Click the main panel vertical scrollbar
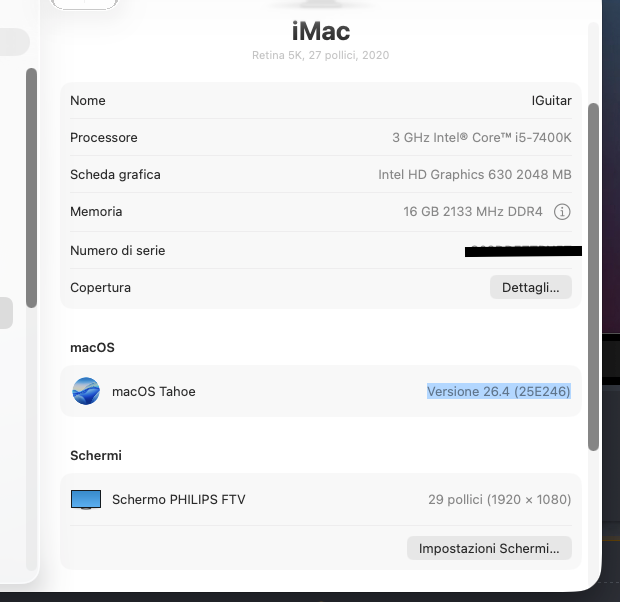This screenshot has height=602, width=620. tap(593, 276)
